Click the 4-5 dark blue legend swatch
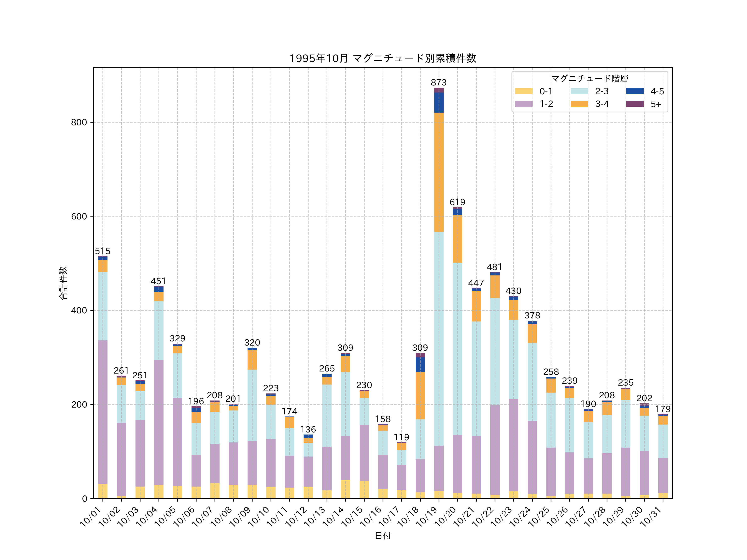 coord(635,91)
